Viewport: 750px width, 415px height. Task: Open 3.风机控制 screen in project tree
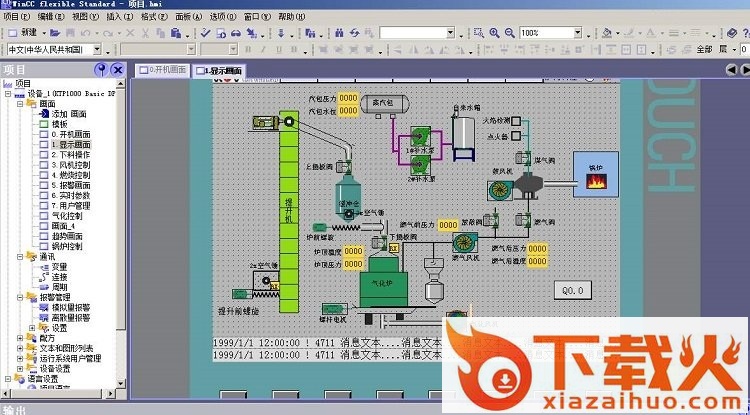[70, 164]
